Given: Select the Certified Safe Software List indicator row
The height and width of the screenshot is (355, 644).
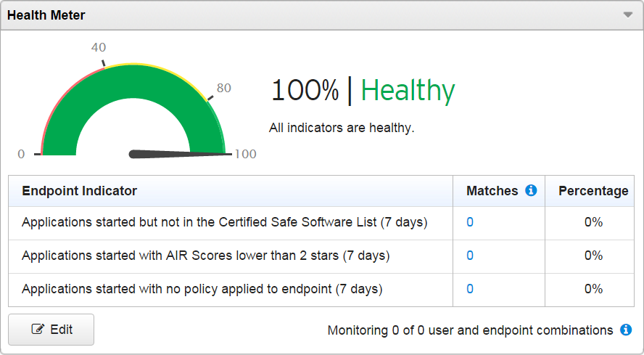Looking at the screenshot, I should point(225,222).
